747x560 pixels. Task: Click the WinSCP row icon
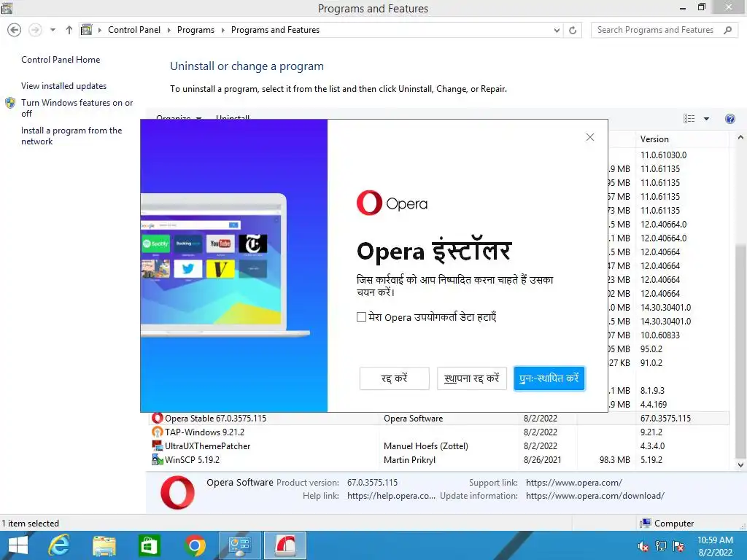(157, 459)
